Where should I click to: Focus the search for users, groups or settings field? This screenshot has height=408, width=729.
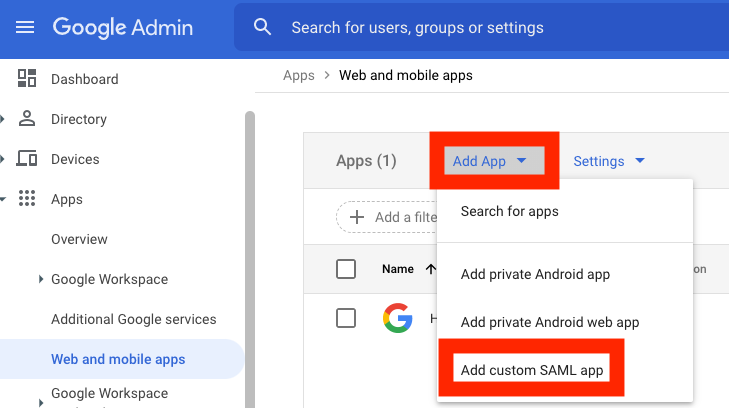pyautogui.click(x=481, y=27)
